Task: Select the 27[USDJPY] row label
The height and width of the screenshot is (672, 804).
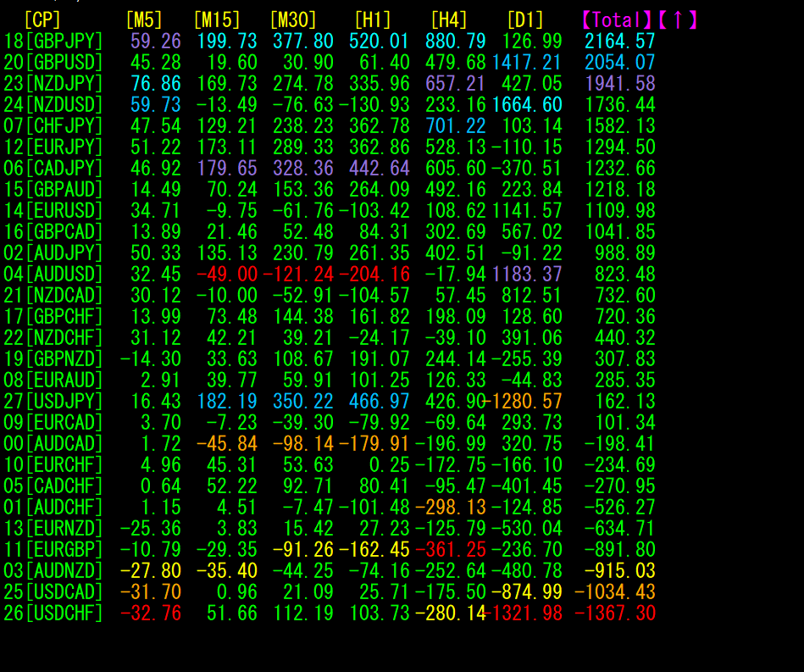Action: (x=53, y=401)
